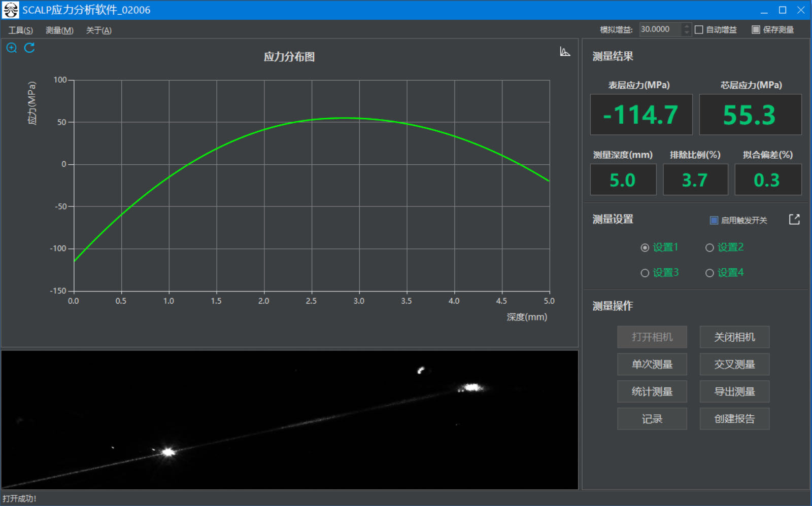Click the 测量深度 value 5.0

(x=623, y=179)
